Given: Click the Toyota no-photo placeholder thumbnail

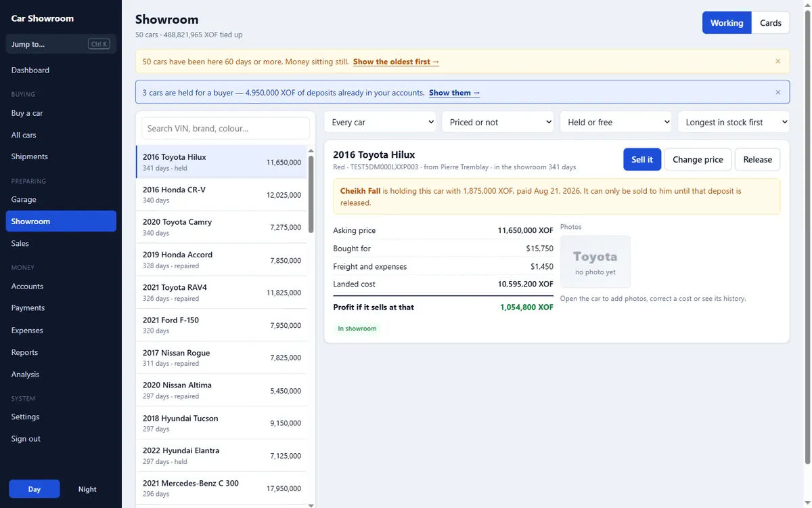Looking at the screenshot, I should (595, 261).
